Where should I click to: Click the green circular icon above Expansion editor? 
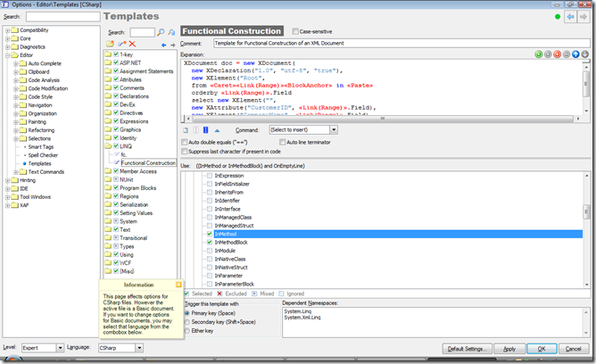click(x=539, y=54)
